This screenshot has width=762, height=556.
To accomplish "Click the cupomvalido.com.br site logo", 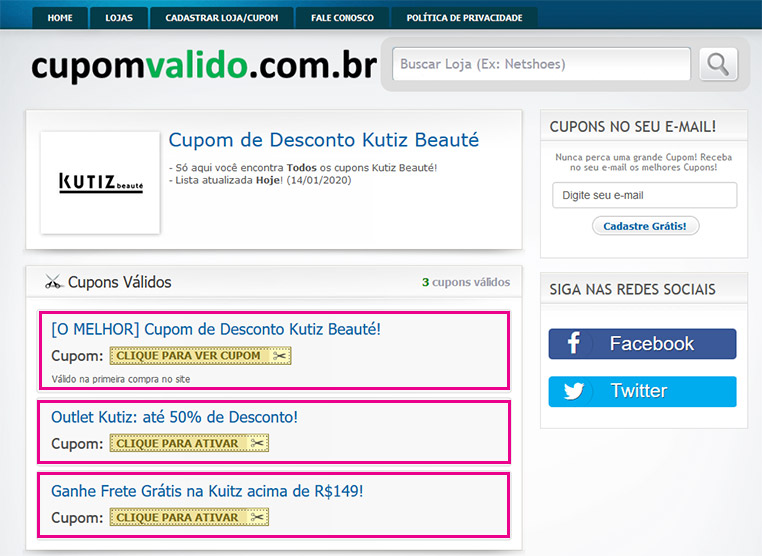I will pos(204,65).
